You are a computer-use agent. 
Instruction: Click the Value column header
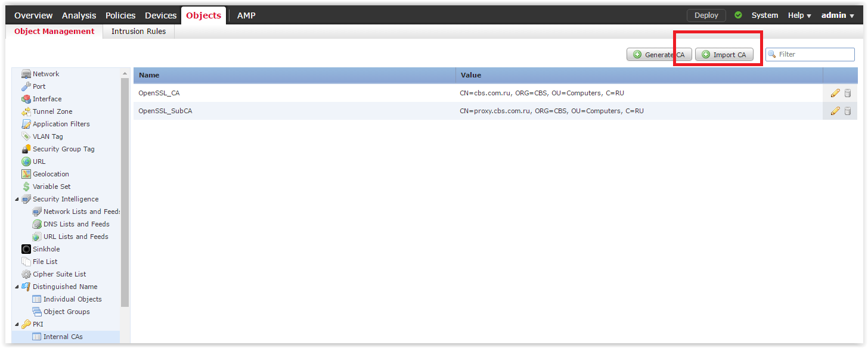click(x=639, y=75)
